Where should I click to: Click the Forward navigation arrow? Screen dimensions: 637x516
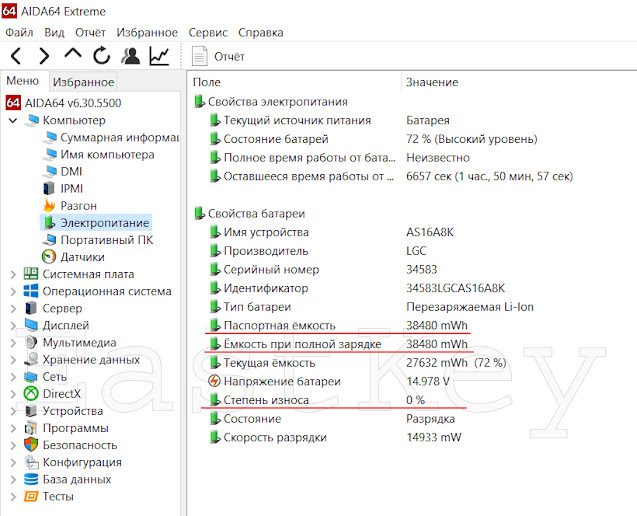pos(44,56)
